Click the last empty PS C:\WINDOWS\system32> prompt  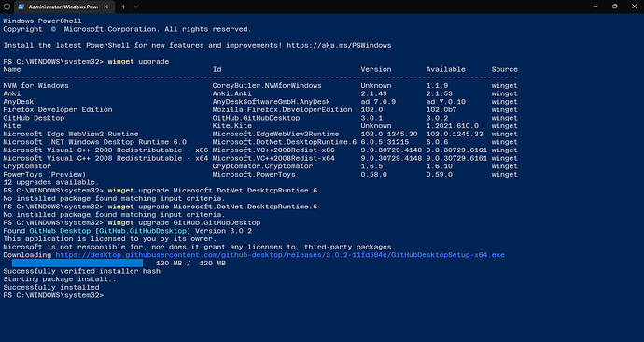point(53,295)
